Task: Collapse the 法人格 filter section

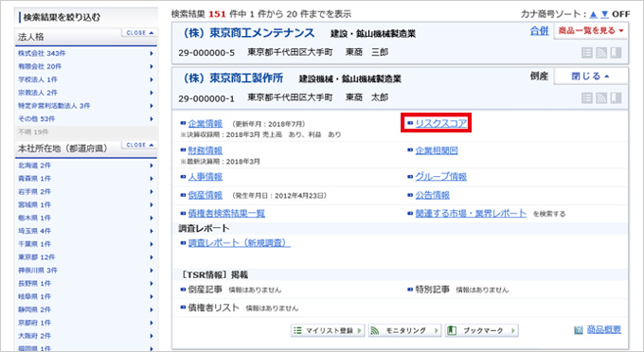Action: coord(139,33)
